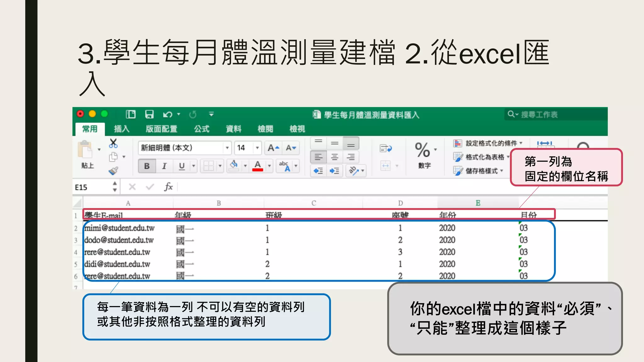Click the cell borders icon
This screenshot has width=644, height=362.
tap(208, 166)
